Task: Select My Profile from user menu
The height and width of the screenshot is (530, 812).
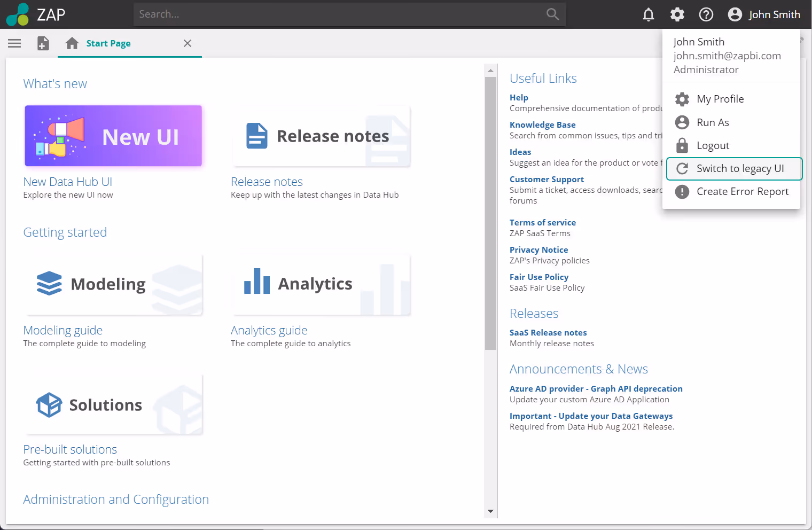Action: point(720,99)
